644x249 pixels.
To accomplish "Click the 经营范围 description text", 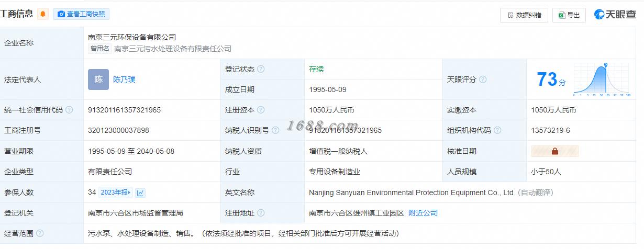I will [x=243, y=233].
